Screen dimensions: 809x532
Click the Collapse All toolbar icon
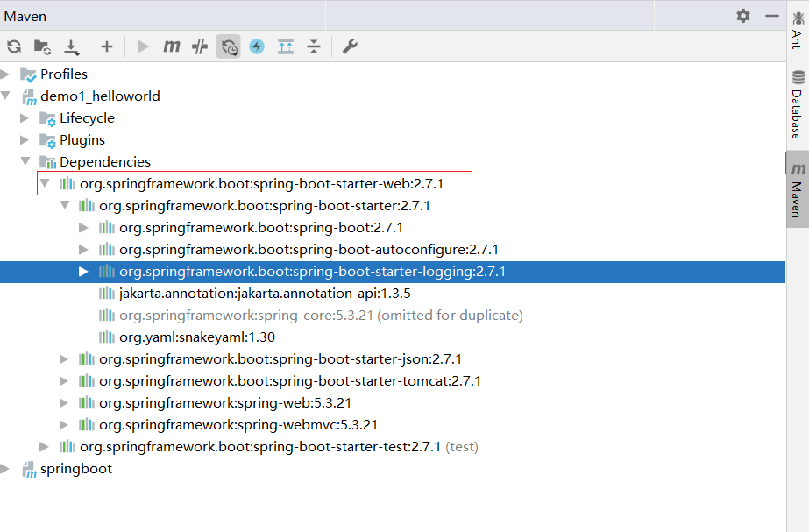click(313, 46)
